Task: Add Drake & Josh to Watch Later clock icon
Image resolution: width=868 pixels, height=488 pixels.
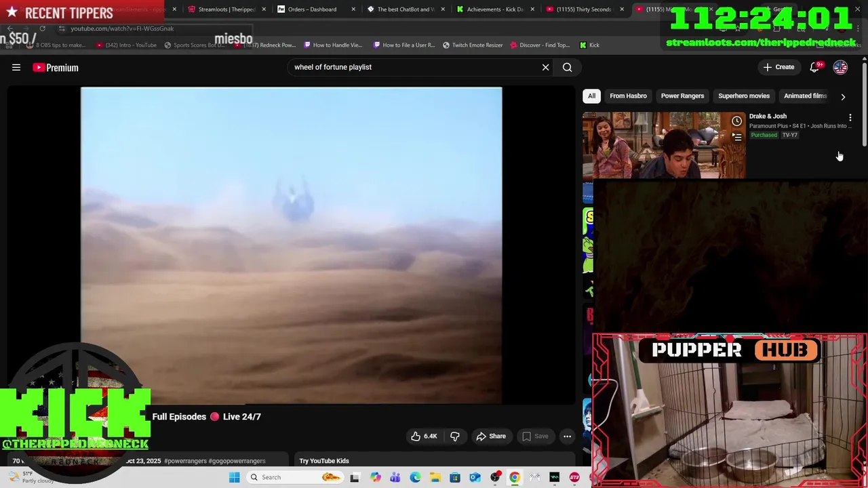Action: 736,121
